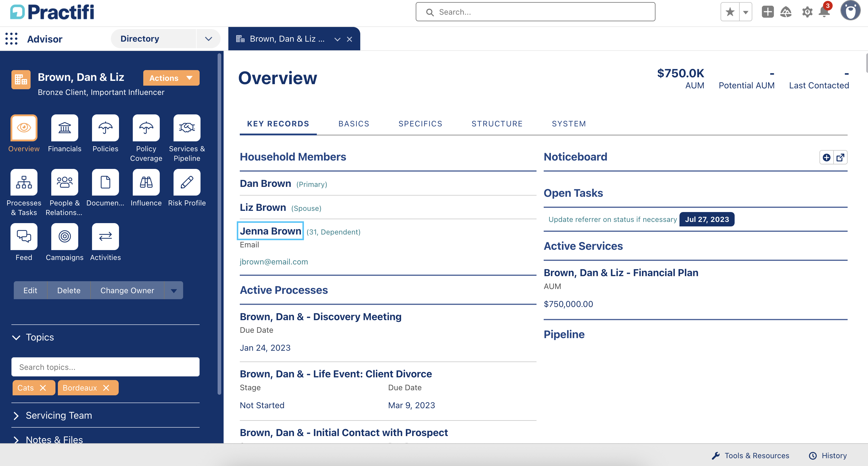The width and height of the screenshot is (868, 466).
Task: Open the Brown tab chevron menu
Action: point(337,39)
